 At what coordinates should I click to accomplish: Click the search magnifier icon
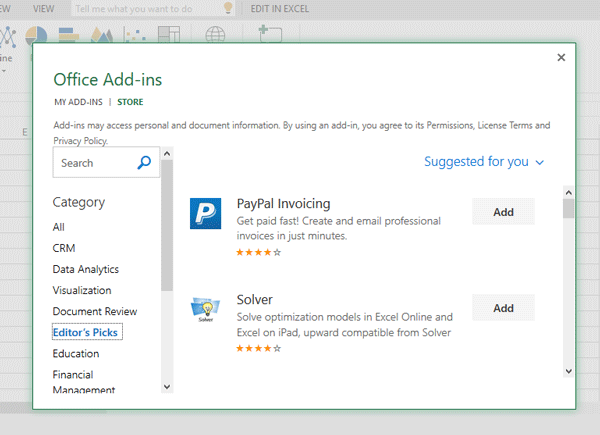click(x=144, y=163)
